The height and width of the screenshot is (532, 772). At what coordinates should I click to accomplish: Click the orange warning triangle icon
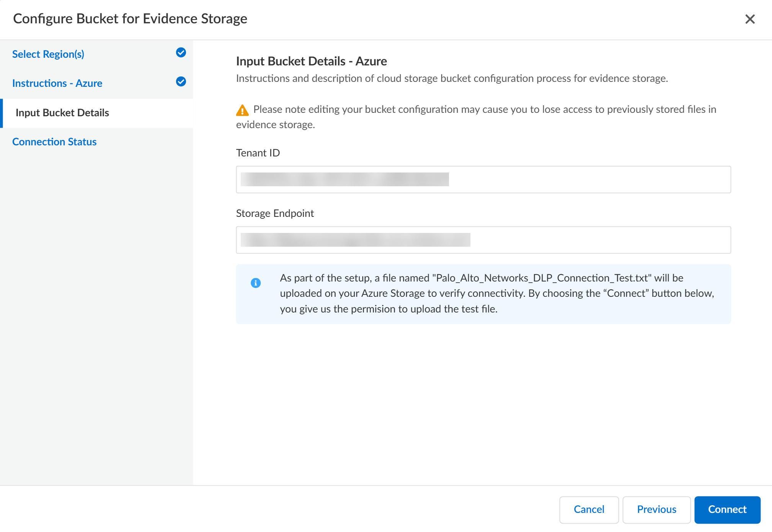pyautogui.click(x=242, y=110)
